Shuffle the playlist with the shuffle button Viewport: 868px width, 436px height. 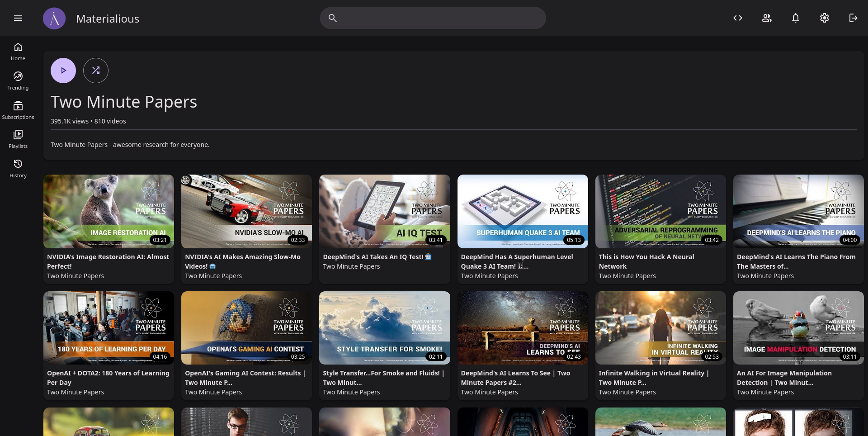click(96, 71)
